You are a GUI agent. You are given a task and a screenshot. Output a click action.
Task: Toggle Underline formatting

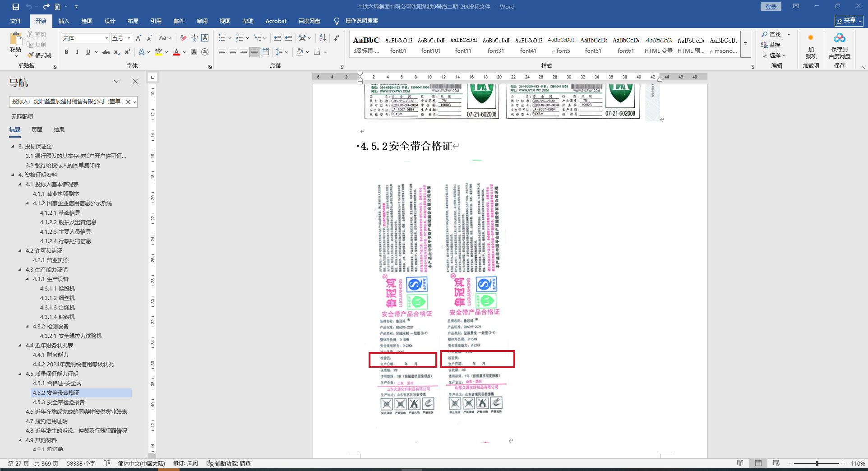click(88, 52)
